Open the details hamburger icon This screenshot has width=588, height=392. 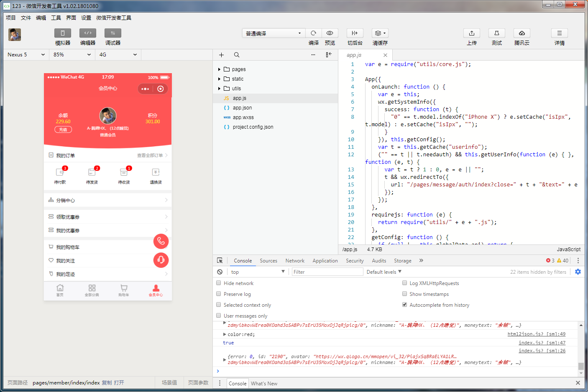pos(560,33)
